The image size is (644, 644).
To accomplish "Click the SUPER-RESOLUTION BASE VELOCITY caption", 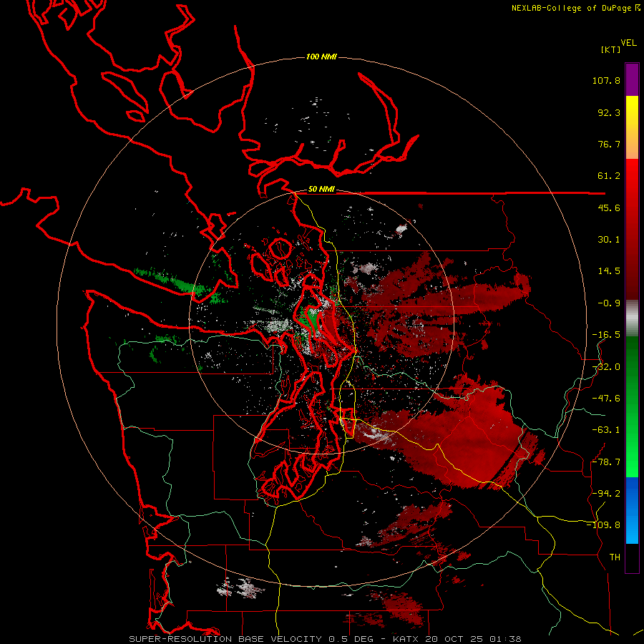I will coord(225,639).
